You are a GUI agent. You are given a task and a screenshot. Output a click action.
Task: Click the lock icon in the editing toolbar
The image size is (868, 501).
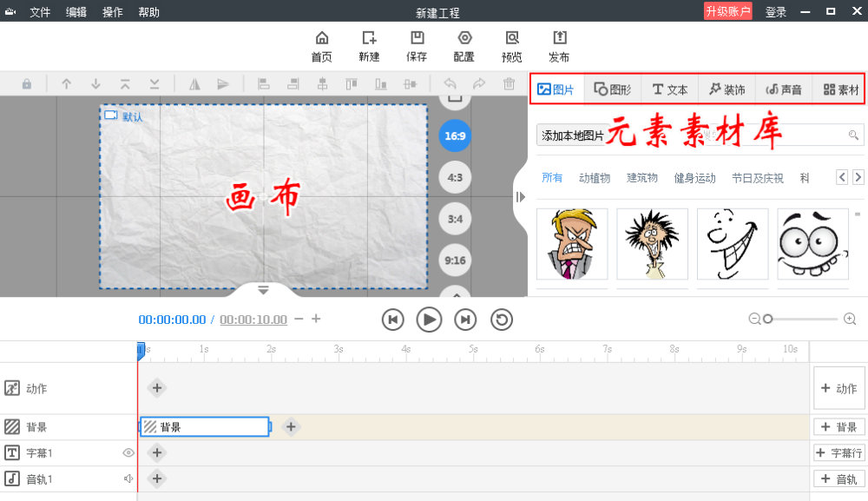click(x=25, y=83)
